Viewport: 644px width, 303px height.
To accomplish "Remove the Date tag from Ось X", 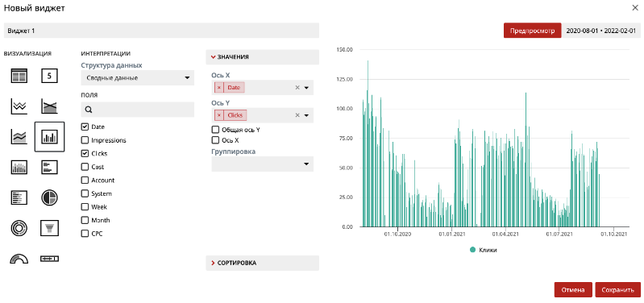I will point(219,88).
